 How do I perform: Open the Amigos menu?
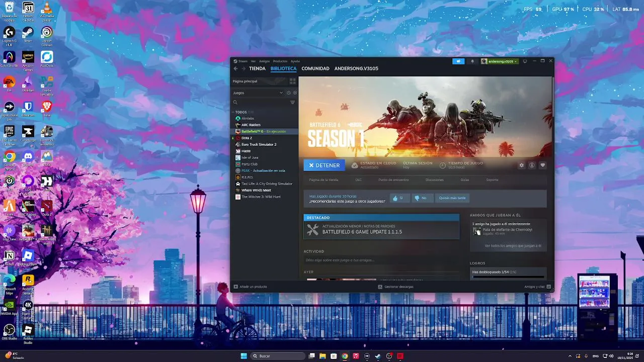(264, 61)
